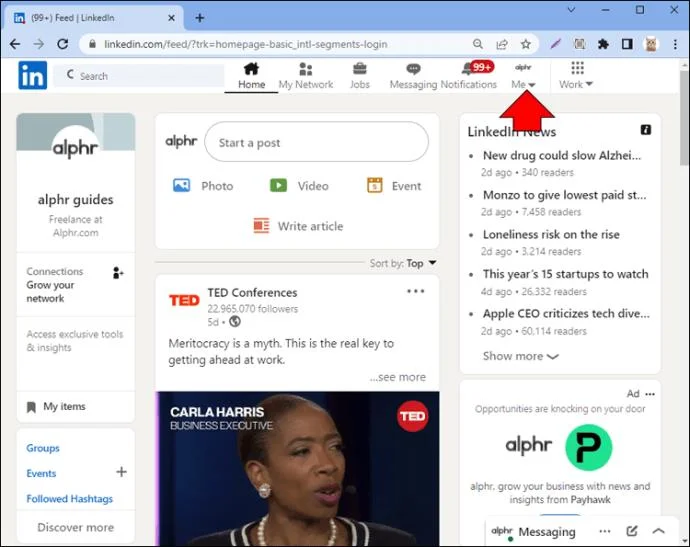Expand the Messaging panel chevron

tap(658, 531)
